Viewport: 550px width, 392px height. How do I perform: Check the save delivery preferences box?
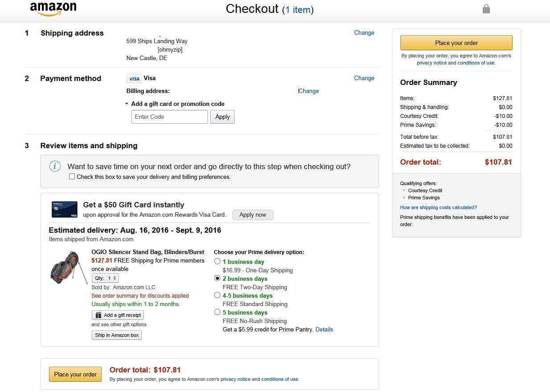point(72,177)
